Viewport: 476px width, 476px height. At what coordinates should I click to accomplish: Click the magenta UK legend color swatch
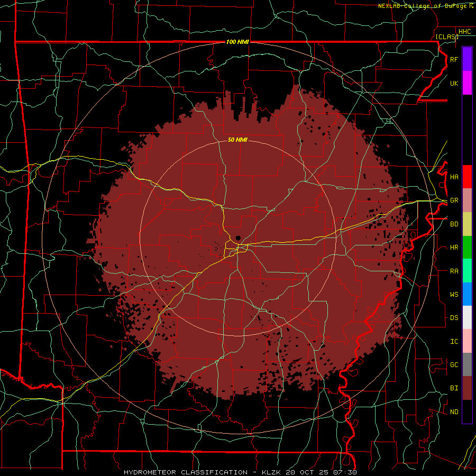coord(467,83)
